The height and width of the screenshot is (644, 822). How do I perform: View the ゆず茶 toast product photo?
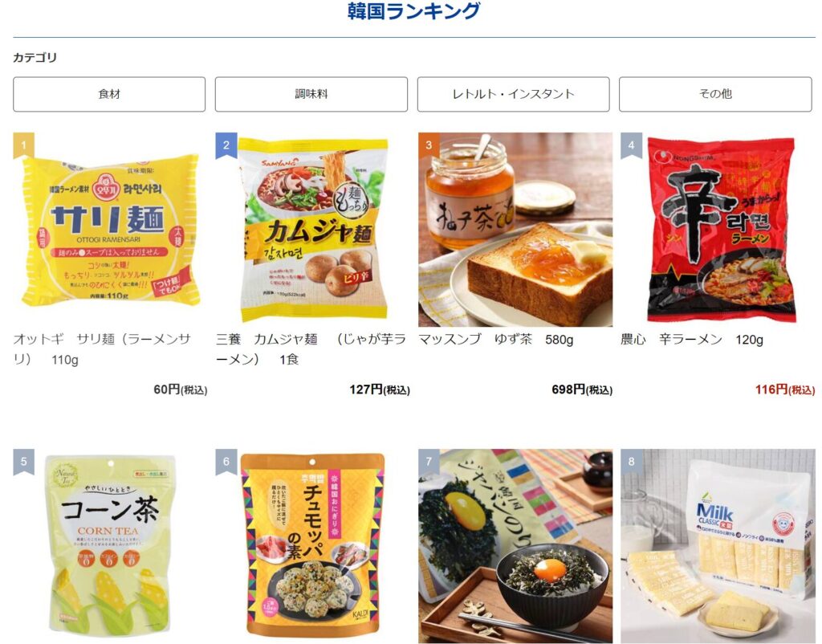[x=515, y=230]
